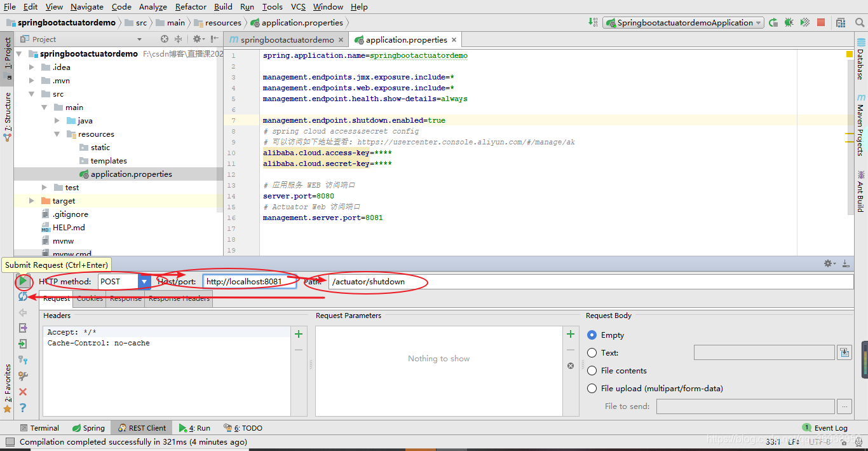Expand the target folder
This screenshot has height=451, width=868.
coord(32,201)
